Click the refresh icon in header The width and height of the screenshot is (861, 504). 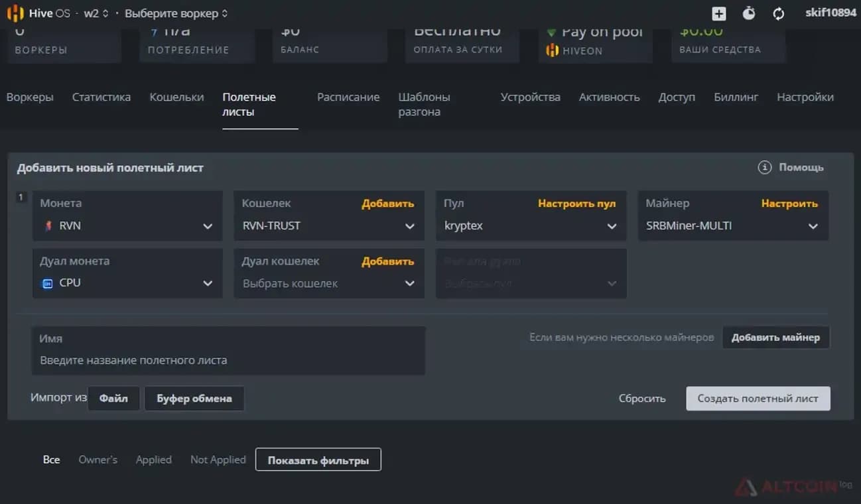(x=779, y=13)
